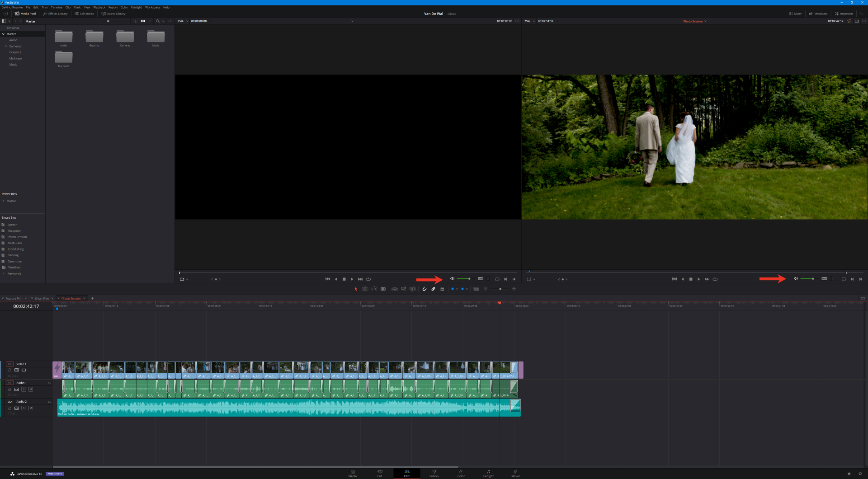Expand the Keywords smart bin
The height and width of the screenshot is (479, 868).
tap(3, 273)
